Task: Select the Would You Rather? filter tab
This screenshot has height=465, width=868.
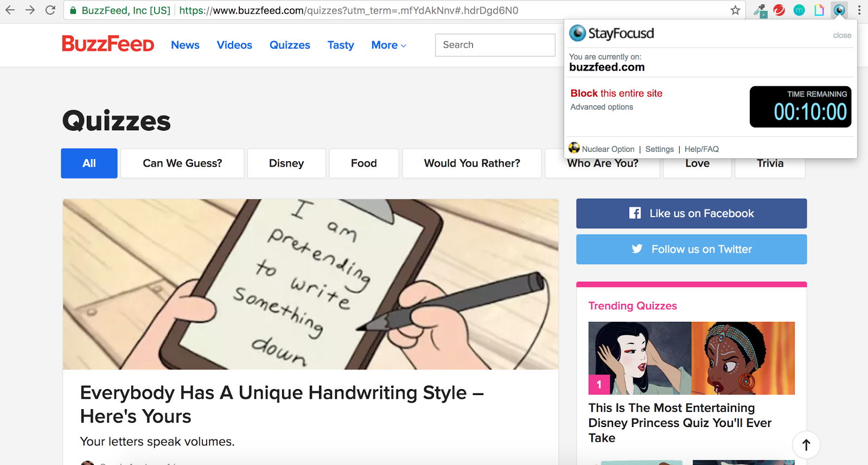Action: 472,163
